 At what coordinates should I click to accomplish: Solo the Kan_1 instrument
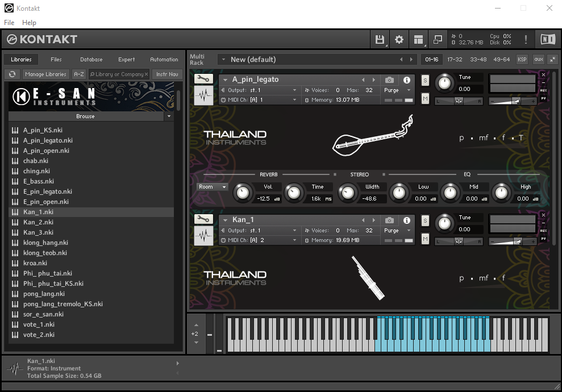(x=425, y=221)
